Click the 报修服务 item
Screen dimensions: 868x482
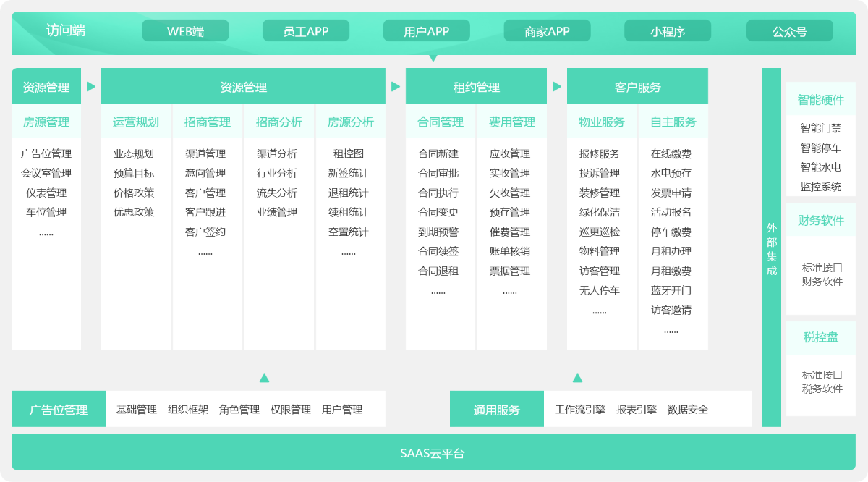(600, 153)
